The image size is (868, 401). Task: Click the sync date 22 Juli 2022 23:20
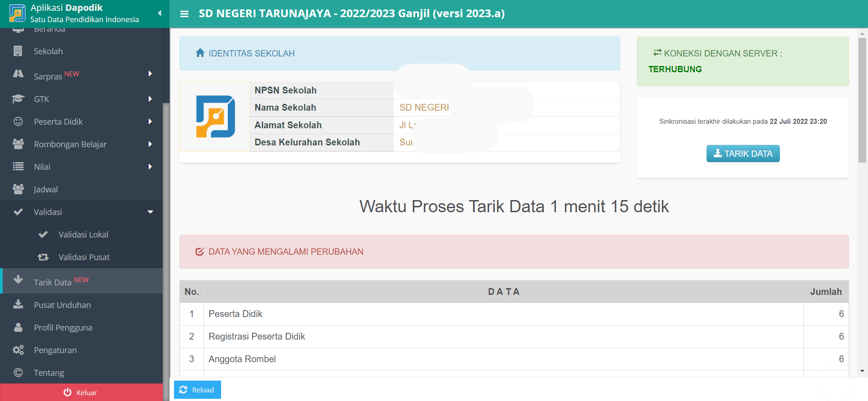tap(798, 121)
